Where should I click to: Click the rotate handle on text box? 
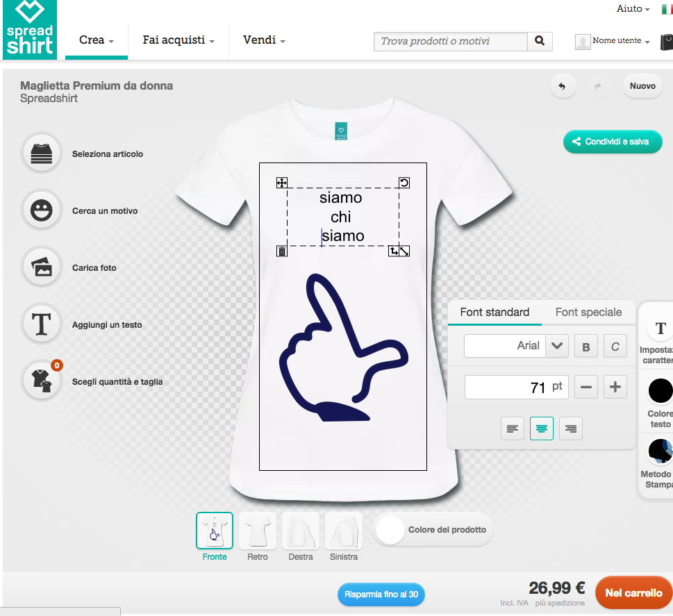tap(404, 183)
